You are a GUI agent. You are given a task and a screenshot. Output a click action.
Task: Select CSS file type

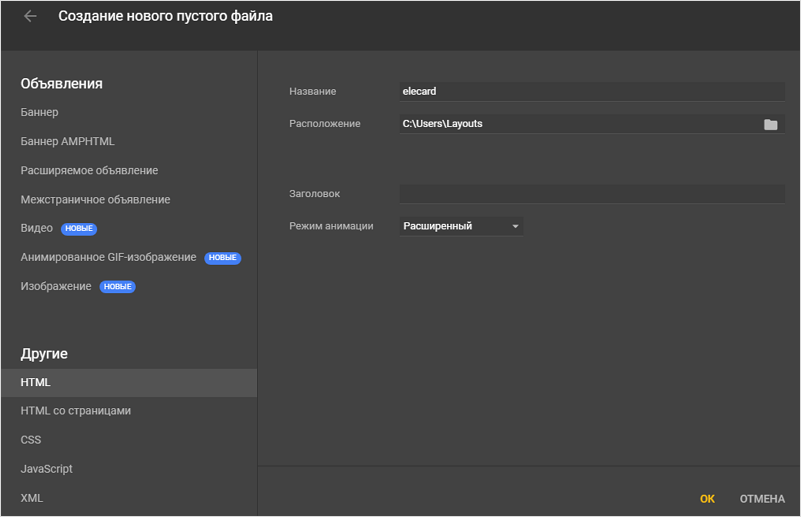(x=31, y=440)
